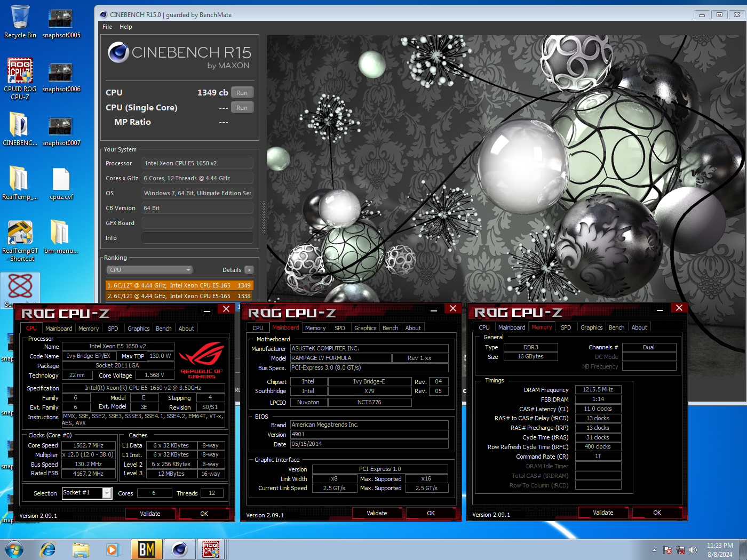
Task: Select Memory tab in left CPU-Z window
Action: 89,329
